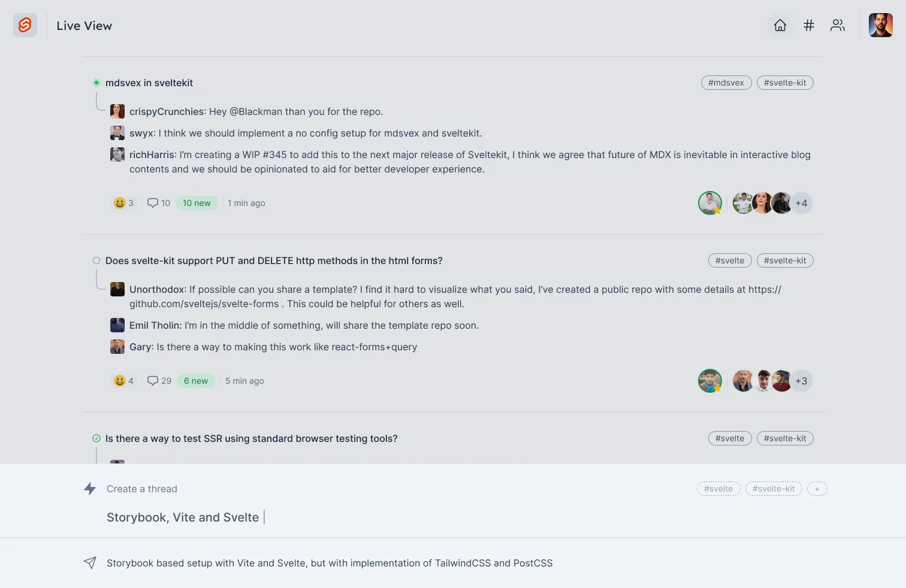This screenshot has height=588, width=906.
Task: Filter by the #mdsvex tag
Action: click(726, 82)
